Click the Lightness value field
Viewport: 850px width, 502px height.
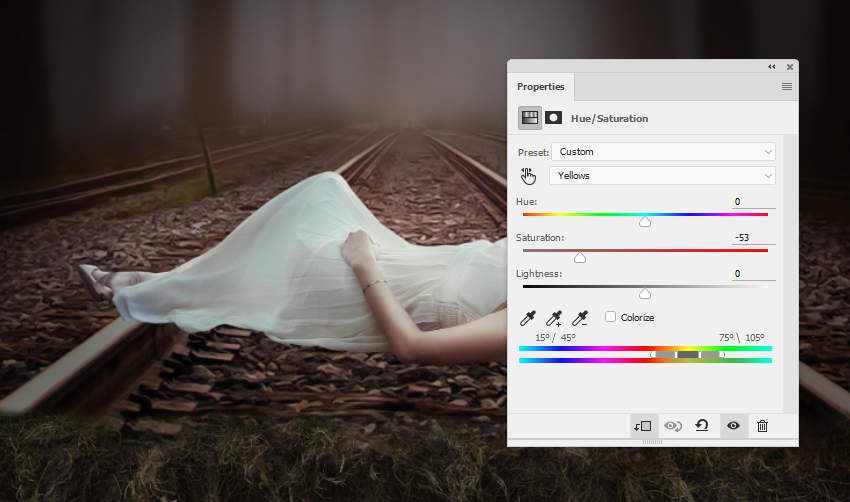pyautogui.click(x=752, y=274)
